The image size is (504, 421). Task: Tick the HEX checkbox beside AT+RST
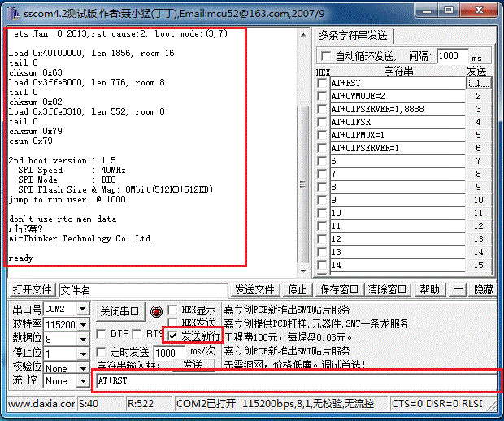[x=322, y=83]
